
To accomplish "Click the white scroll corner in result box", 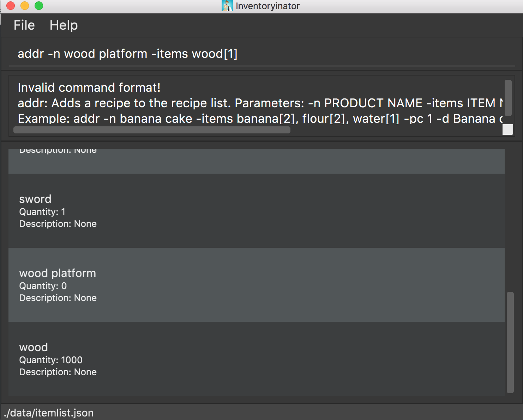I will click(x=507, y=130).
